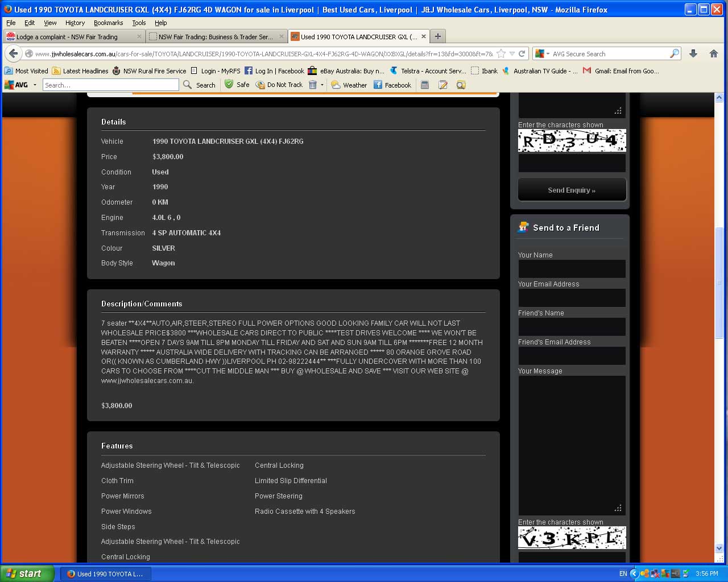Click the AVG toolbar magnifier folder icon
The width and height of the screenshot is (728, 582).
click(461, 85)
